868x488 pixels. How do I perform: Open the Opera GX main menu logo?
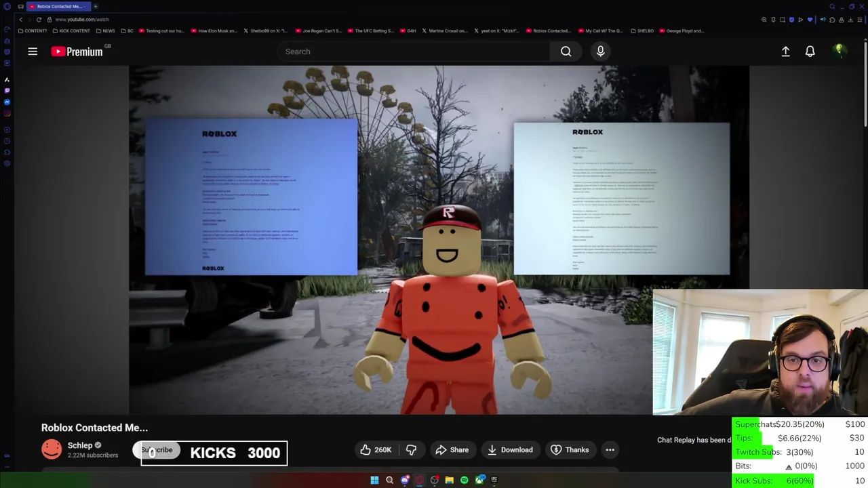[7, 7]
